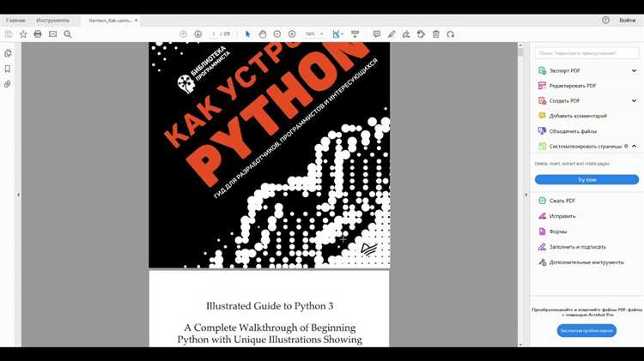
Task: Open the bookmarks panel icon
Action: 8,69
